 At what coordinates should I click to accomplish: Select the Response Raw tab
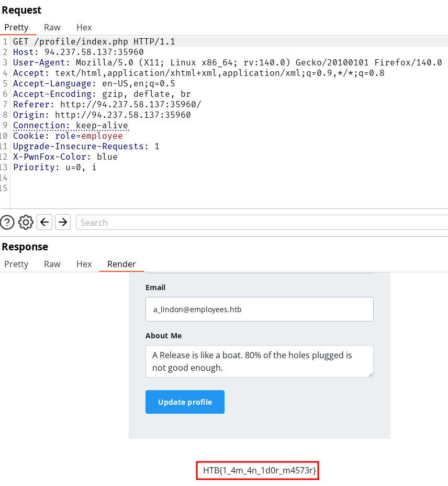(52, 264)
